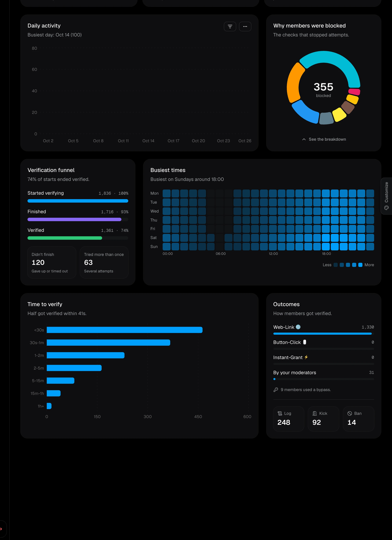Click the darkest legend swatch beside Less
Screen dimensions: 392x540
336,265
